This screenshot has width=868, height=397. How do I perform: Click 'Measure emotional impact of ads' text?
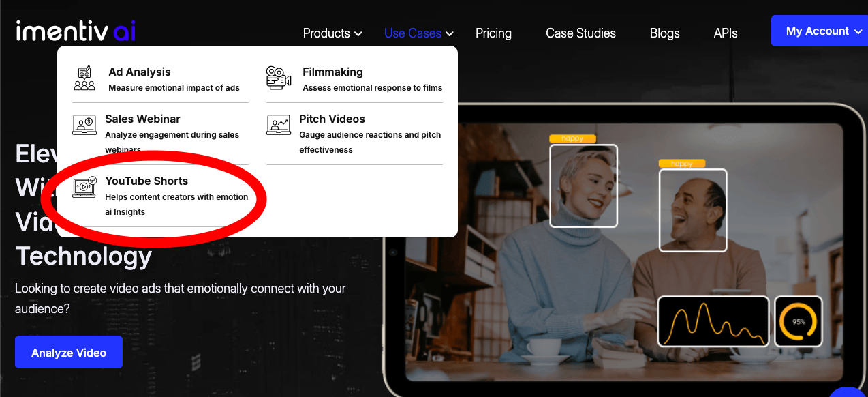tap(174, 88)
